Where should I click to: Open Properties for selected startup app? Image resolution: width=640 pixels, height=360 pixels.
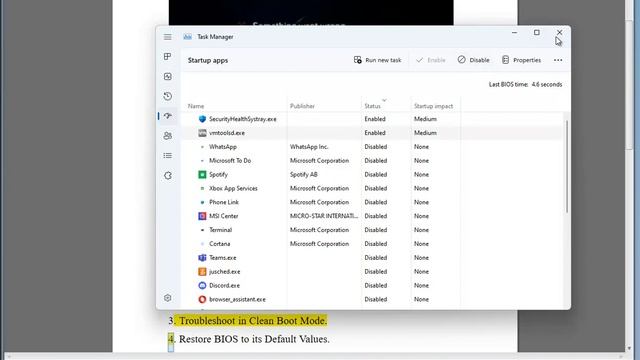click(x=521, y=60)
